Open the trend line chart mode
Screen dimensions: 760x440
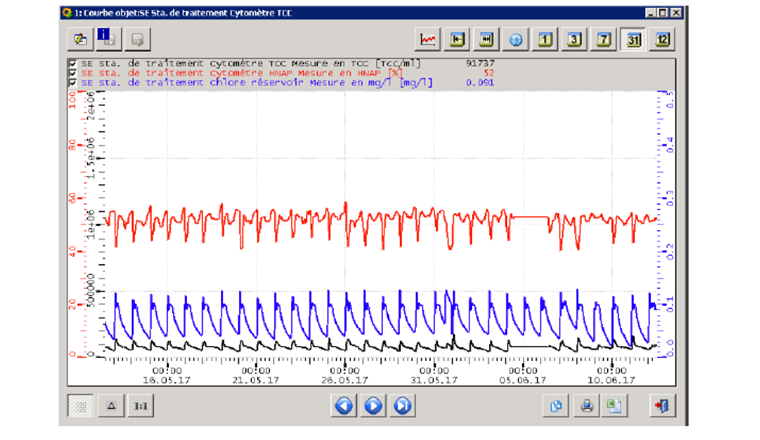(428, 39)
